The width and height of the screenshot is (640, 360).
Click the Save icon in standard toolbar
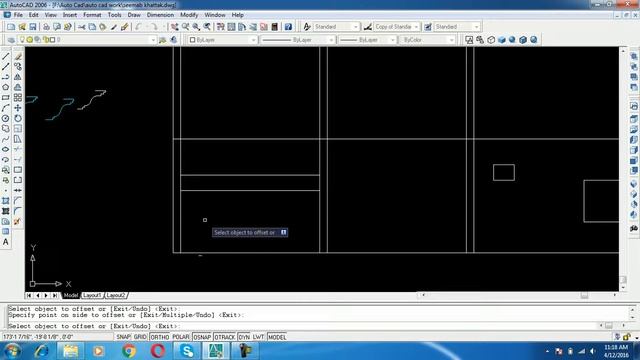(33, 27)
